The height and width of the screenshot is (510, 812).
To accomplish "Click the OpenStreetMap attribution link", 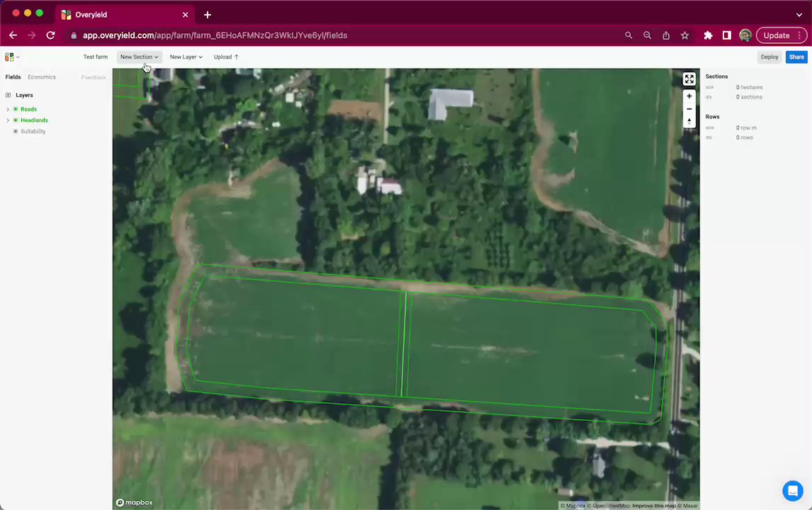I will pyautogui.click(x=609, y=506).
